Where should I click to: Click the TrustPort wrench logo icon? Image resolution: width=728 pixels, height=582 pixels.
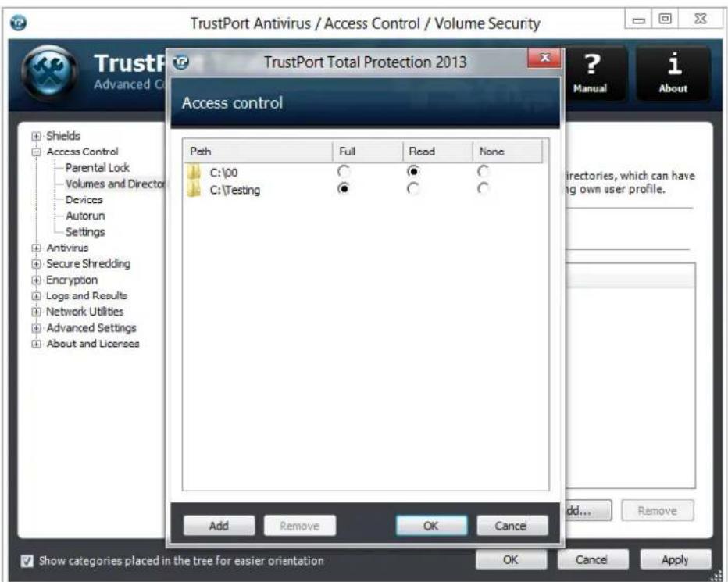(x=50, y=74)
